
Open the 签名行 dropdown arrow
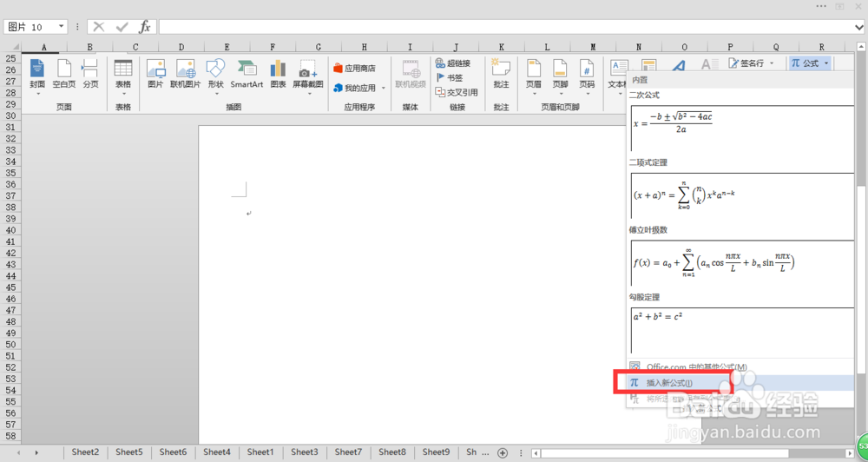tap(772, 63)
